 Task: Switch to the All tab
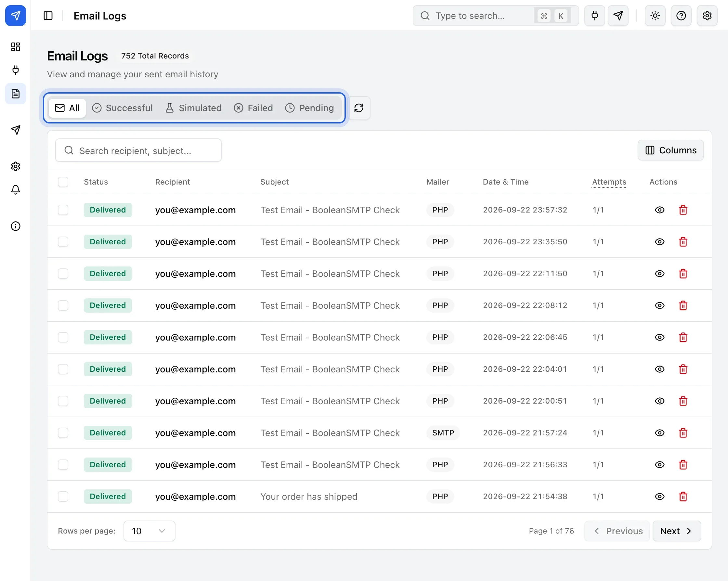(67, 108)
